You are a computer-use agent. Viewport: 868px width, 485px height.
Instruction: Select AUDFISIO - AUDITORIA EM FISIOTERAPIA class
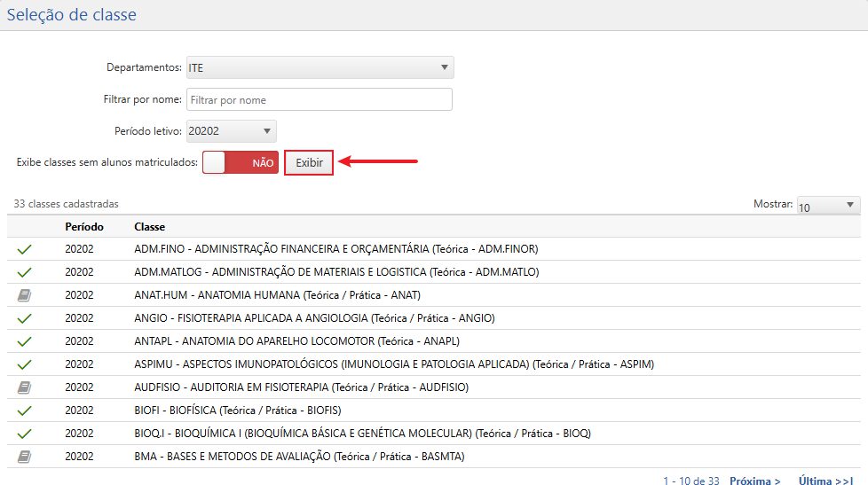tap(301, 387)
